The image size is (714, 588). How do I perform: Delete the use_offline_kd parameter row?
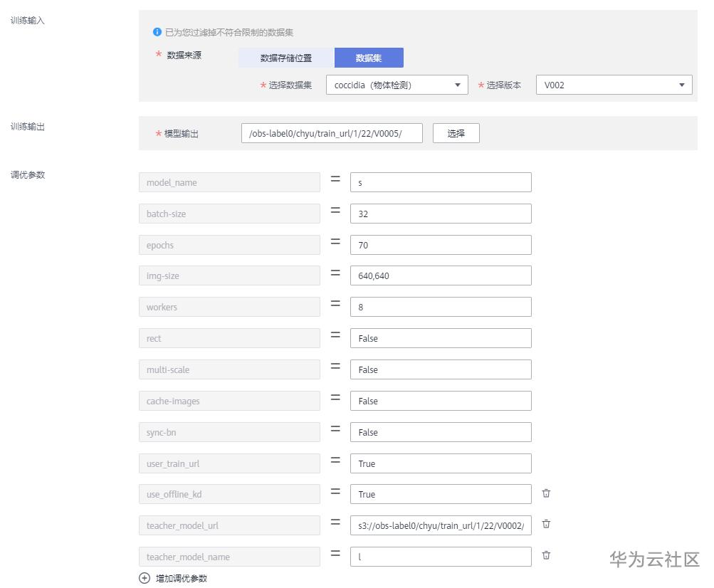pos(546,493)
